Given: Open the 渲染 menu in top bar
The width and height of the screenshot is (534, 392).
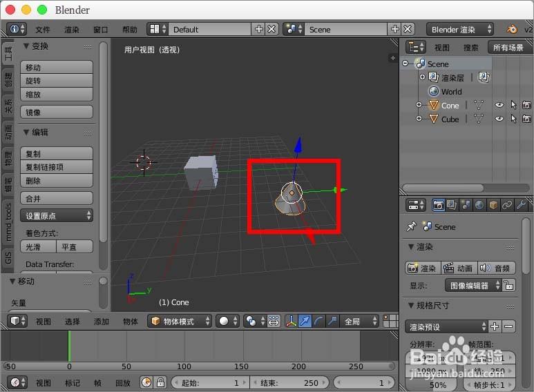Looking at the screenshot, I should click(x=72, y=30).
